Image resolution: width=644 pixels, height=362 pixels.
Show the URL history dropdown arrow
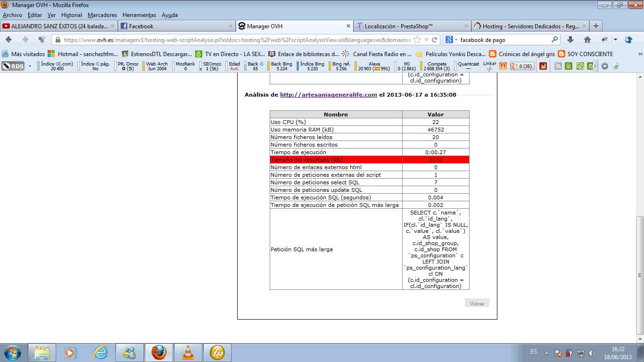(427, 40)
